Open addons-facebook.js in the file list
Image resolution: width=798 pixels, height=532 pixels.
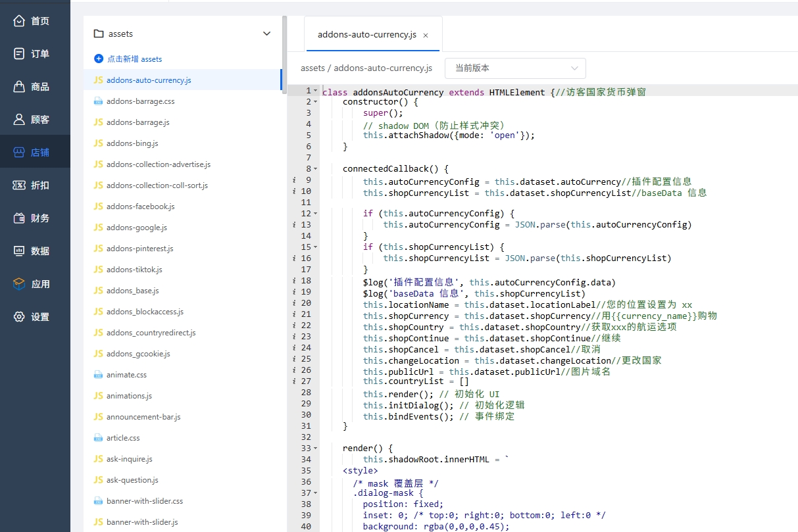click(140, 206)
